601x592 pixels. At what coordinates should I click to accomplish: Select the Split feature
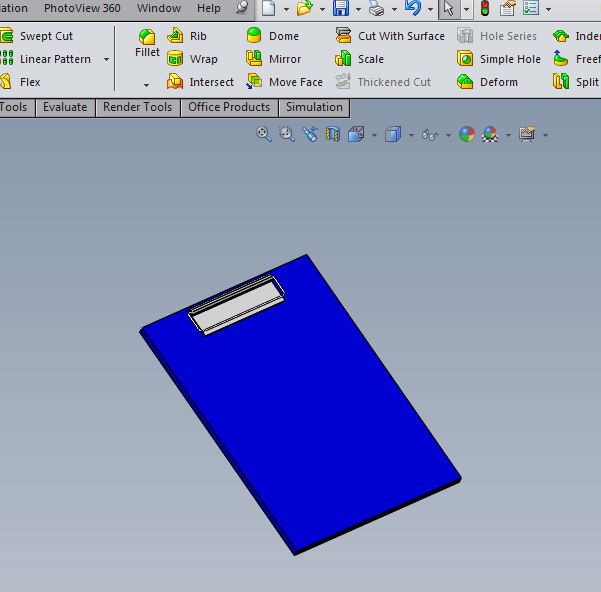576,82
